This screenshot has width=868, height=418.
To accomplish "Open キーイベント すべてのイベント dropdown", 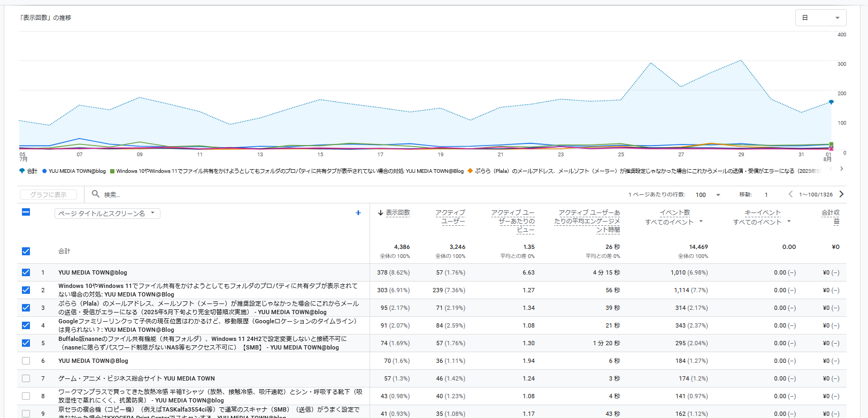I will pos(762,222).
